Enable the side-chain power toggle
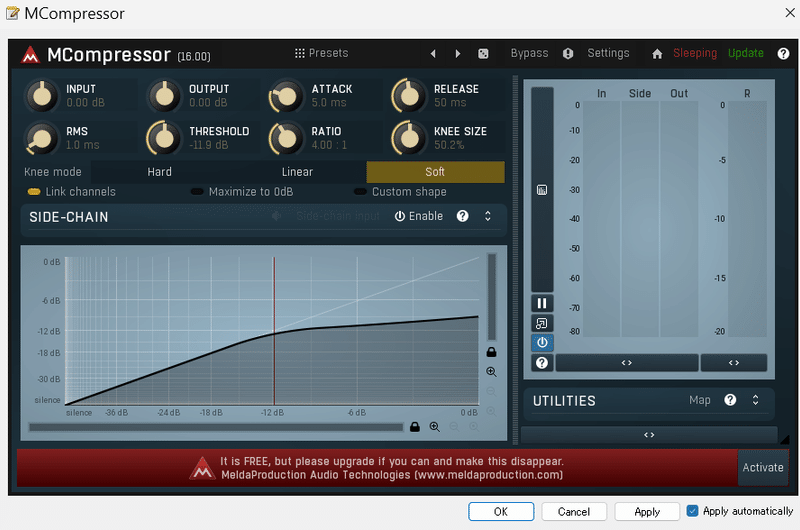 [x=419, y=216]
